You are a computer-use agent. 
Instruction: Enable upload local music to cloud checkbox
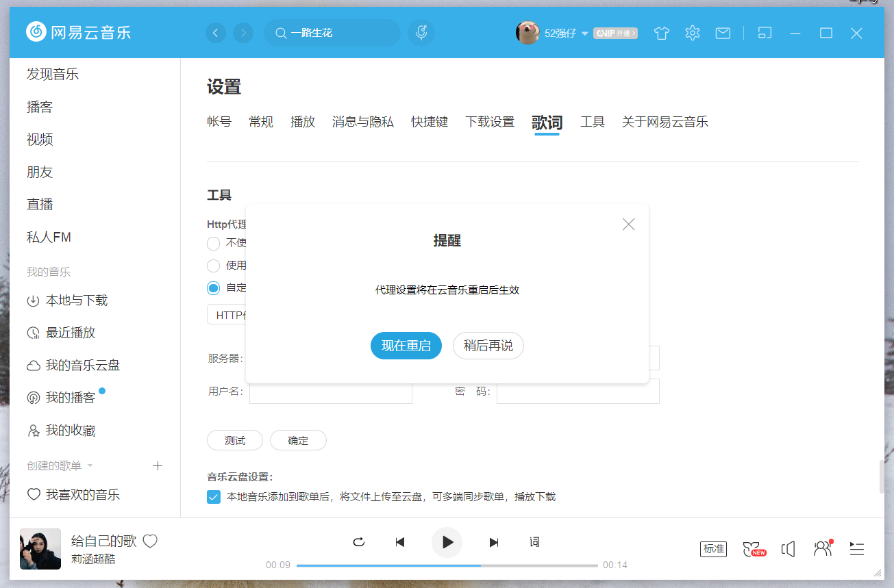214,497
